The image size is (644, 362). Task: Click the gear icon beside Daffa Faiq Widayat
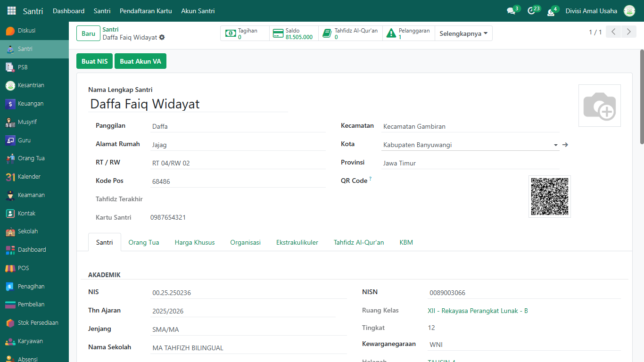[x=162, y=37]
